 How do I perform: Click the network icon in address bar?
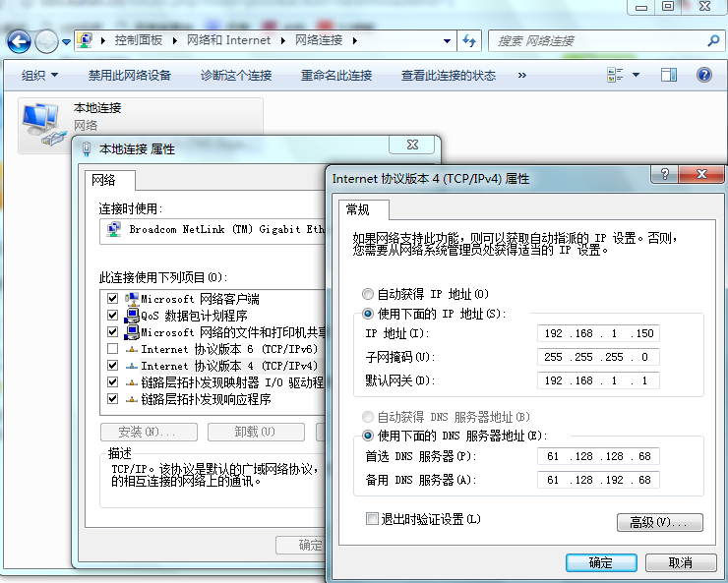85,41
